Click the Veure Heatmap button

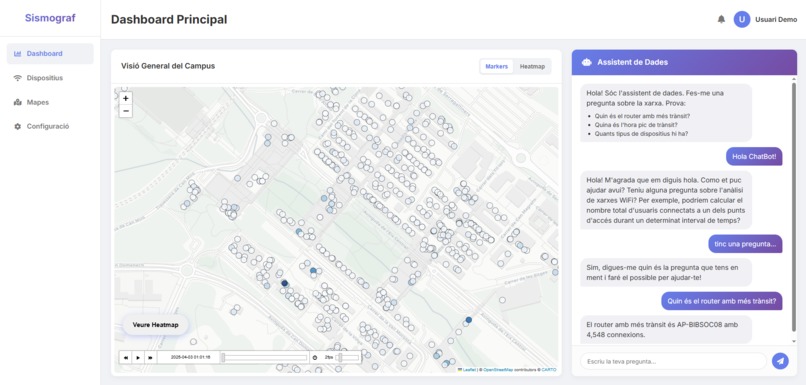click(x=155, y=325)
